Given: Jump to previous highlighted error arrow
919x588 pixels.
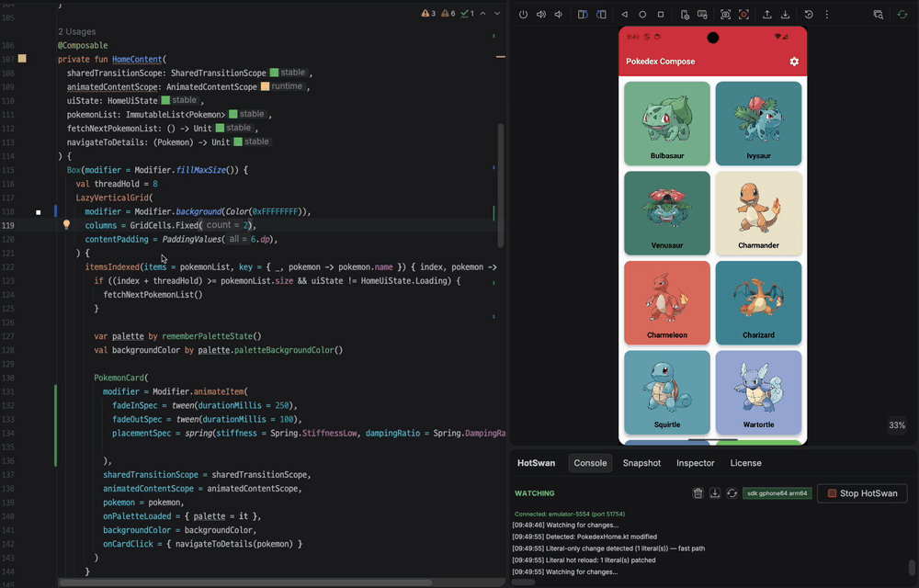Looking at the screenshot, I should 483,14.
